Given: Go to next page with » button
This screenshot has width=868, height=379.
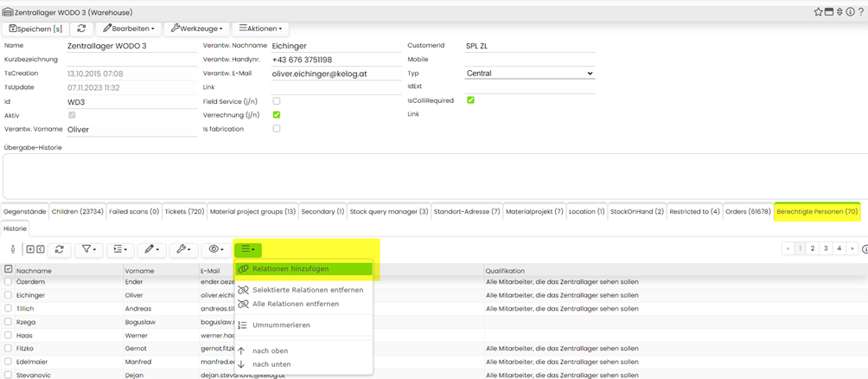Looking at the screenshot, I should click(852, 249).
